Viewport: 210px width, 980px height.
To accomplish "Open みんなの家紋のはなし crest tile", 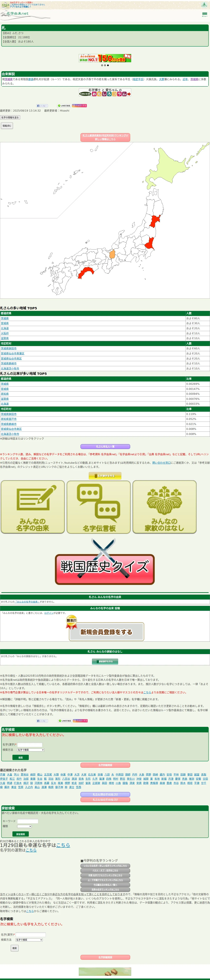I will point(165,507).
